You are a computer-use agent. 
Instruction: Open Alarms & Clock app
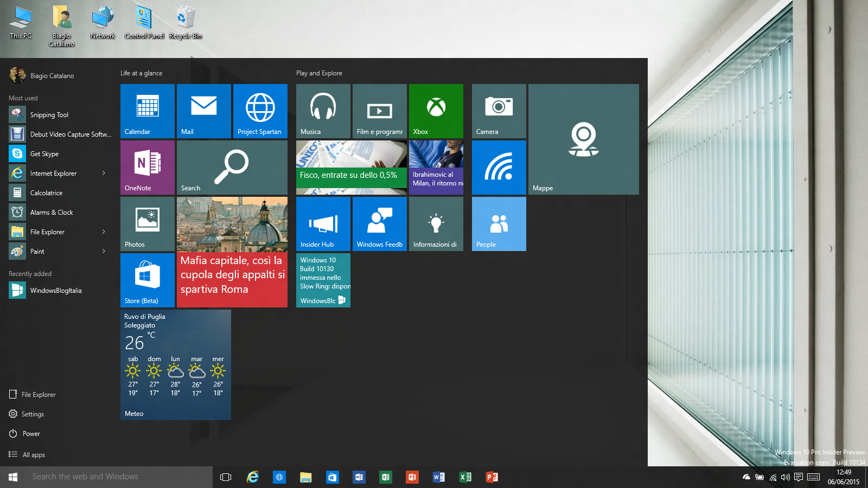click(x=59, y=213)
